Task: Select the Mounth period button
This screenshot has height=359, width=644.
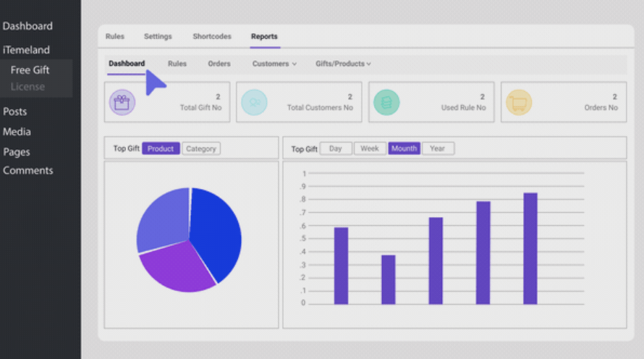Action: (404, 148)
